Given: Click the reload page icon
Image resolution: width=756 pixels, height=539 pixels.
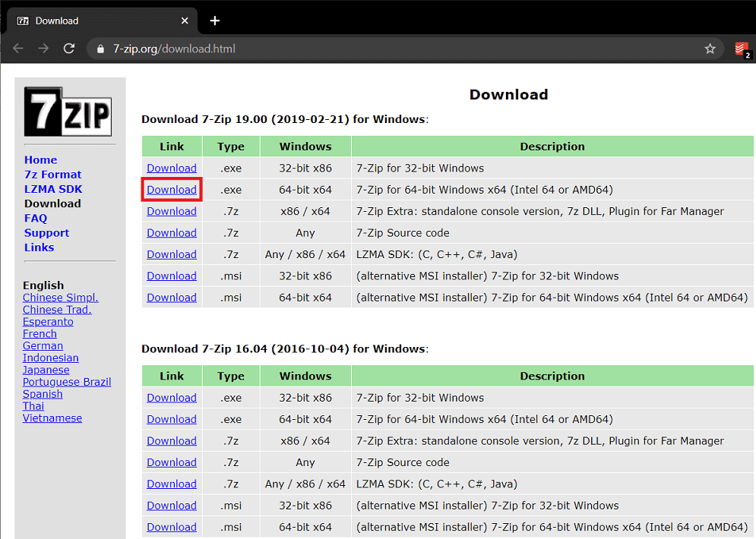Looking at the screenshot, I should tap(69, 49).
